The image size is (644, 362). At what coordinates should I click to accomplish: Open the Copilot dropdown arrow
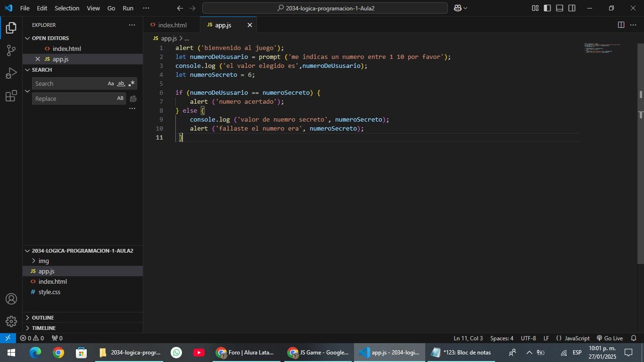point(465,8)
